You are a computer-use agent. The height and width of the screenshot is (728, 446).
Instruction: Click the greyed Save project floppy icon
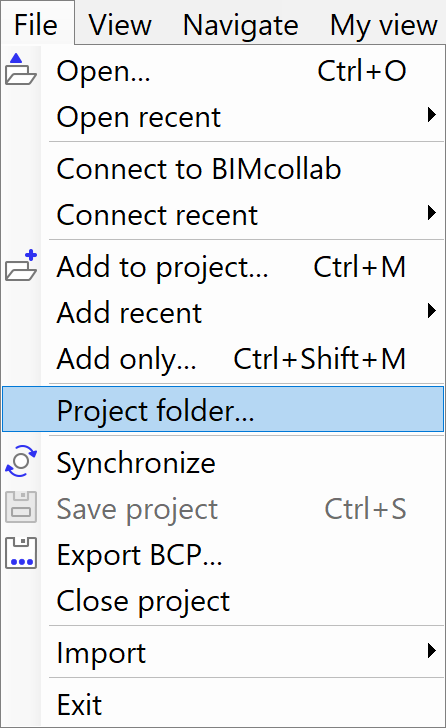coord(21,507)
